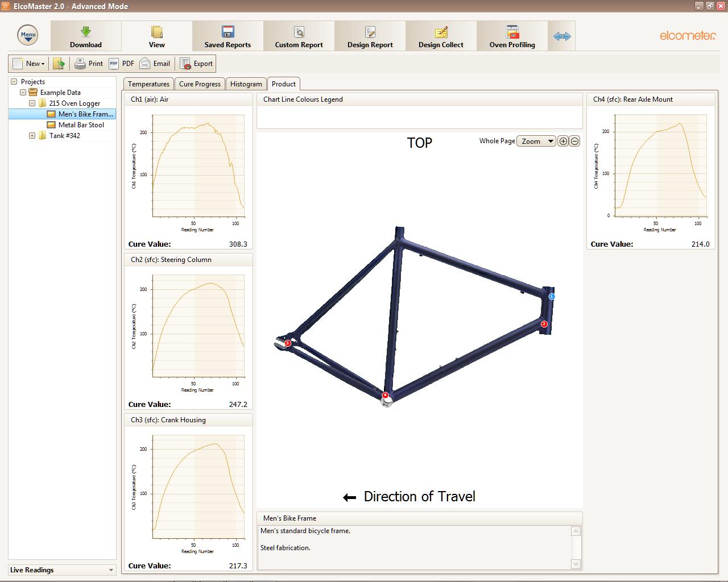Viewport: 728px width, 582px height.
Task: Send report by Email
Action: coord(155,64)
